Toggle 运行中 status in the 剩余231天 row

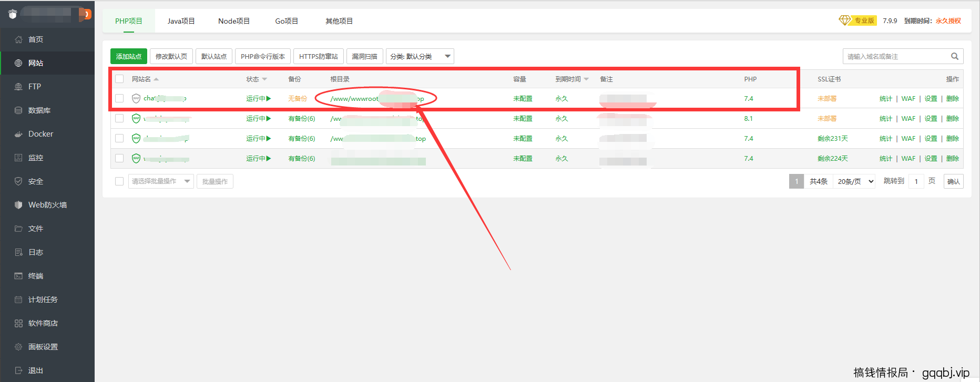(259, 138)
